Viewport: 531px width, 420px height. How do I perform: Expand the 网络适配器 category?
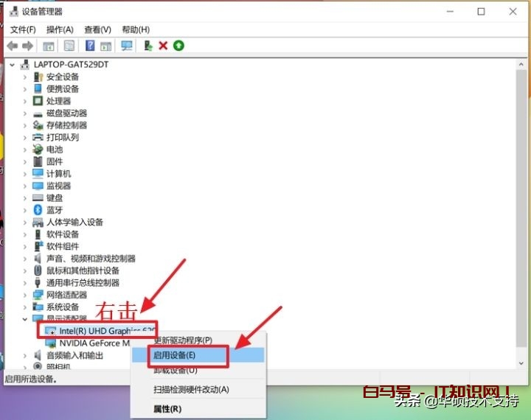pyautogui.click(x=25, y=295)
